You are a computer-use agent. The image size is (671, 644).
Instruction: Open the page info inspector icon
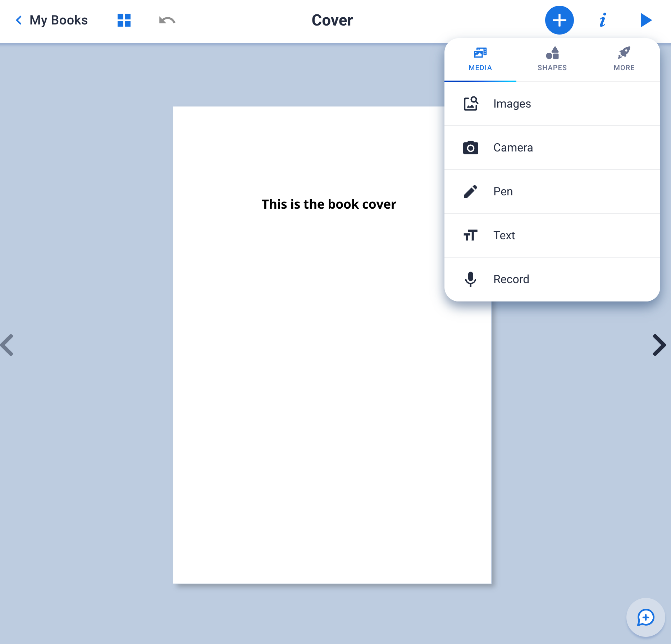click(x=603, y=20)
